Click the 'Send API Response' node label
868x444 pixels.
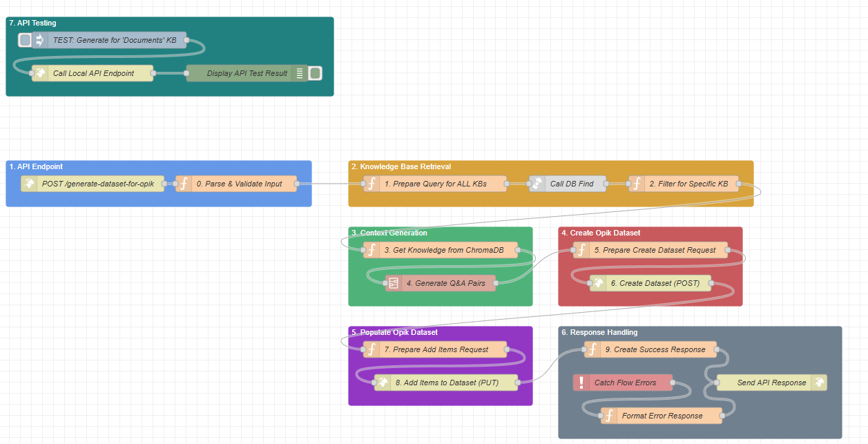pos(771,383)
